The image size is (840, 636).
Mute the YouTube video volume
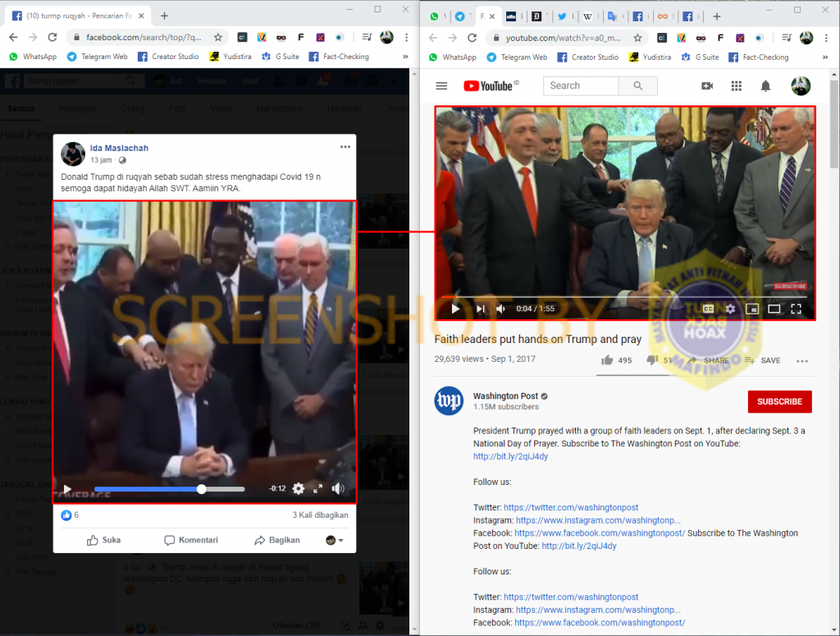click(x=501, y=309)
